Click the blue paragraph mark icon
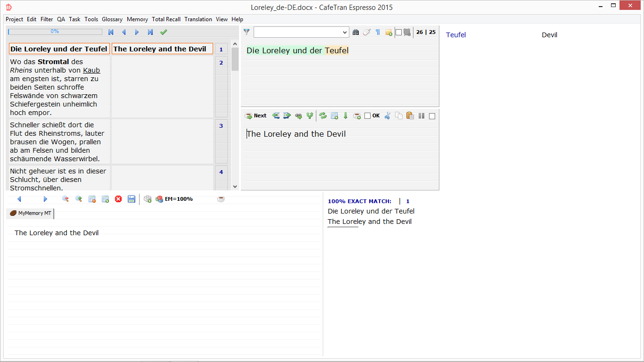The width and height of the screenshot is (644, 362). (x=378, y=32)
